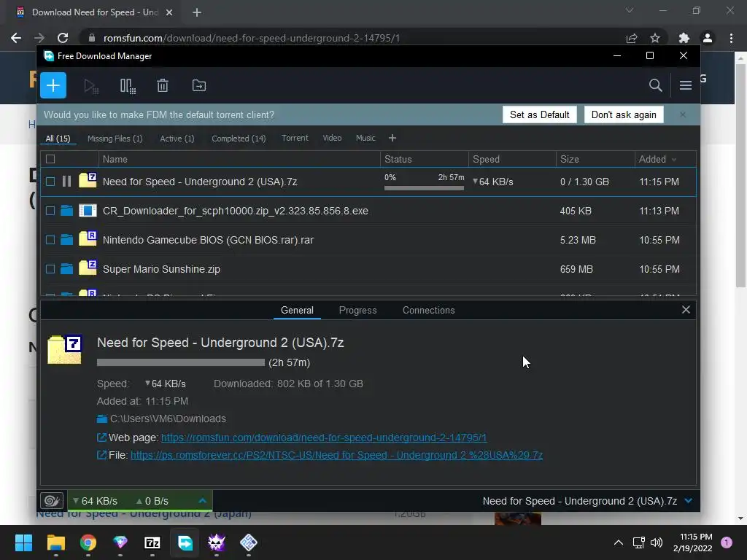Click the Chrome address bar URL
The height and width of the screenshot is (560, 747).
(x=252, y=38)
